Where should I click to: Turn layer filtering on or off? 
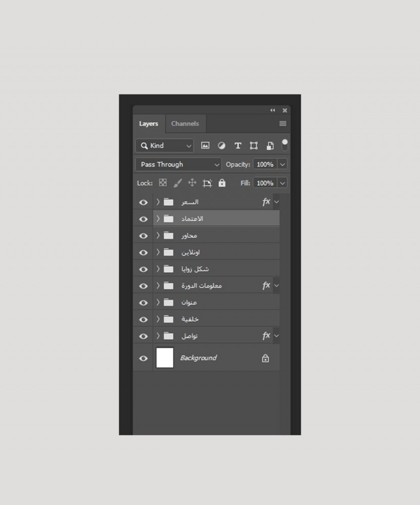coord(285,145)
